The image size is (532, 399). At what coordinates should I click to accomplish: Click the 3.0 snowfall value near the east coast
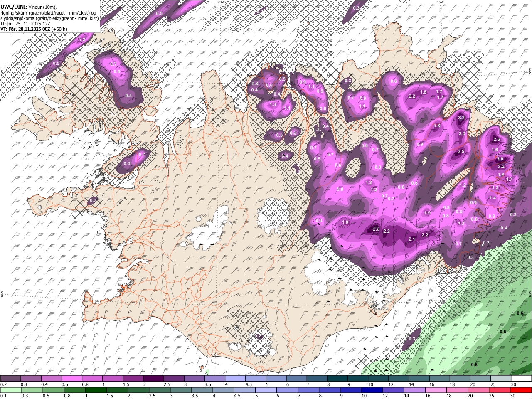tap(500, 159)
